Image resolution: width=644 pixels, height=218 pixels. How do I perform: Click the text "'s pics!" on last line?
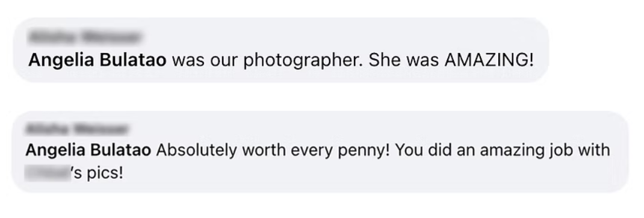pos(98,173)
